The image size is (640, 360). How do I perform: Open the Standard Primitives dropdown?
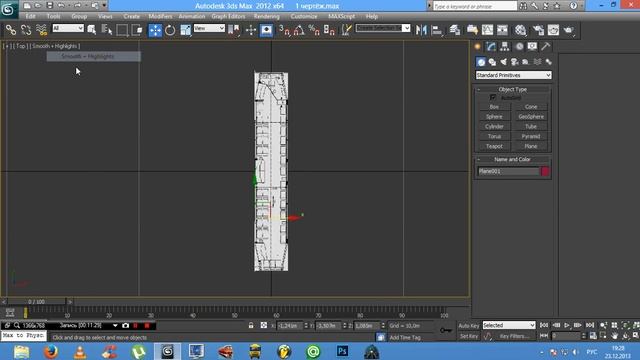513,75
